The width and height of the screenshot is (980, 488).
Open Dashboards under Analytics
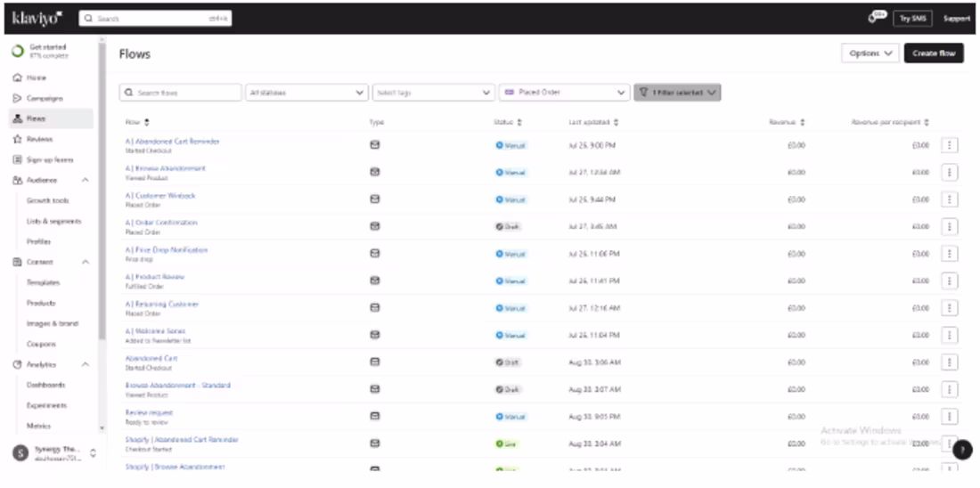[x=45, y=385]
